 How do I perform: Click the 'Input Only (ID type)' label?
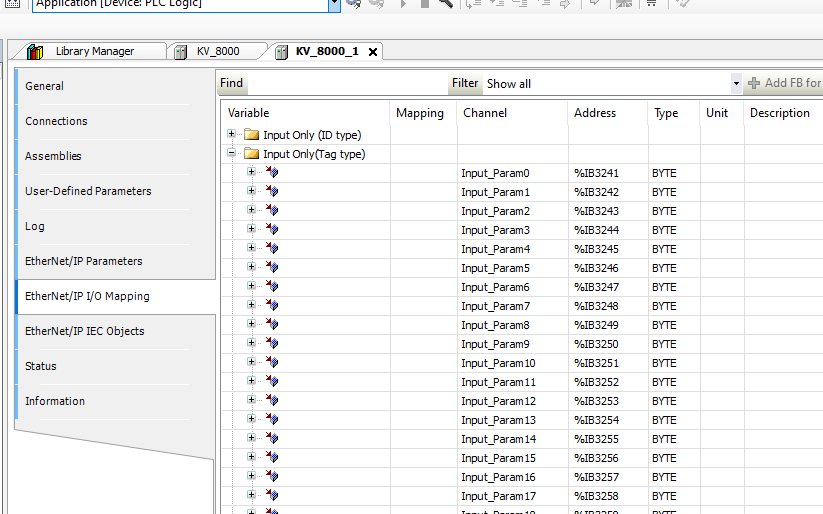point(312,135)
